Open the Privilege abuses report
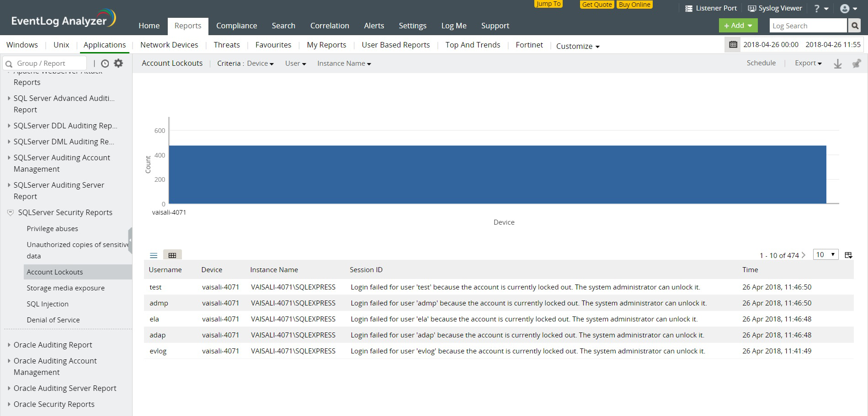 coord(52,229)
